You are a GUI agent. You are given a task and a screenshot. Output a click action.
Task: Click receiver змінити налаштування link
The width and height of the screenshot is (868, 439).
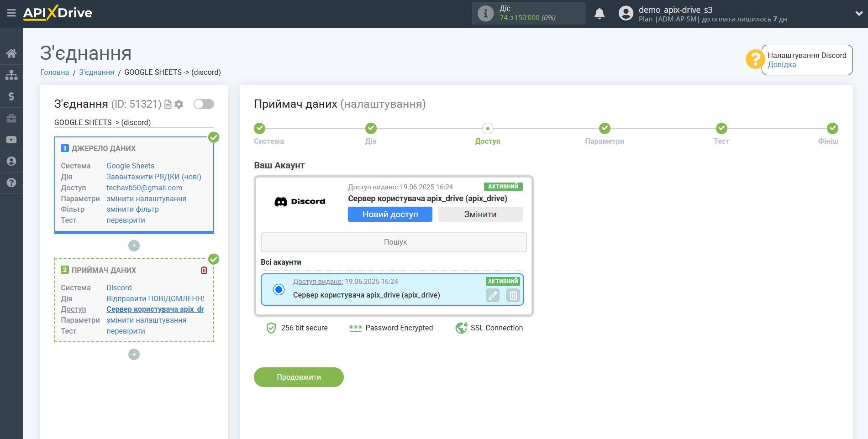[146, 320]
